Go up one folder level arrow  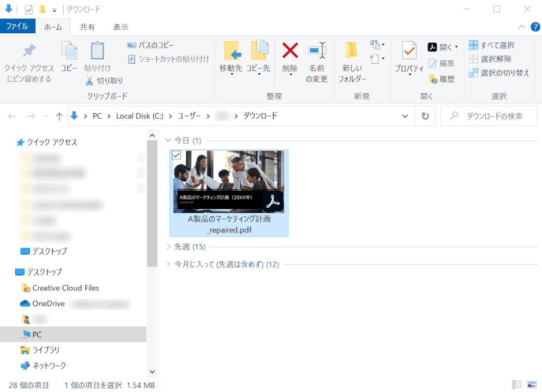click(59, 116)
